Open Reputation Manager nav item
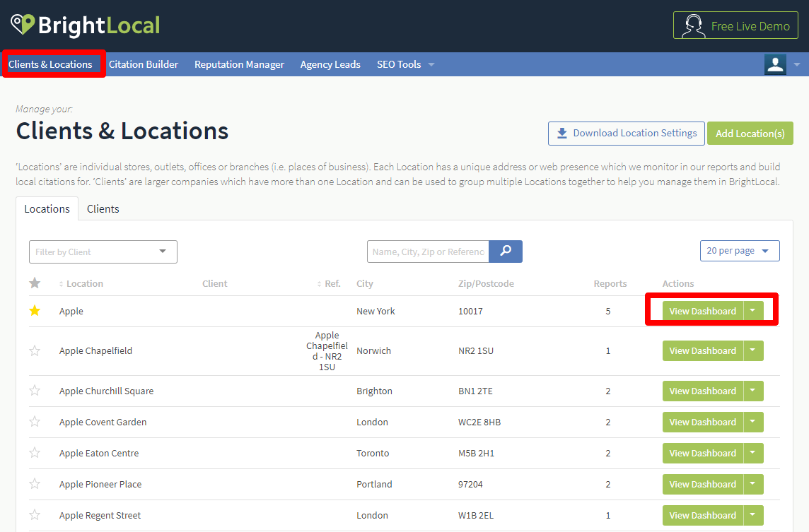809x532 pixels. tap(240, 64)
